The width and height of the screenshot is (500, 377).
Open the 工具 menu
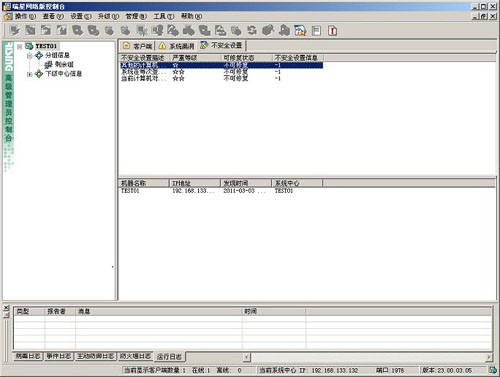[x=164, y=16]
